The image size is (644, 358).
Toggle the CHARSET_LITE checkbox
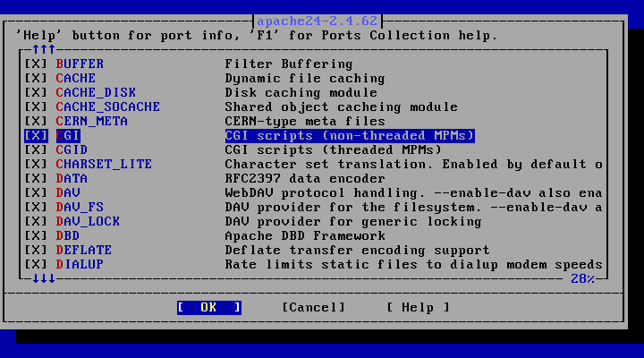[36, 165]
